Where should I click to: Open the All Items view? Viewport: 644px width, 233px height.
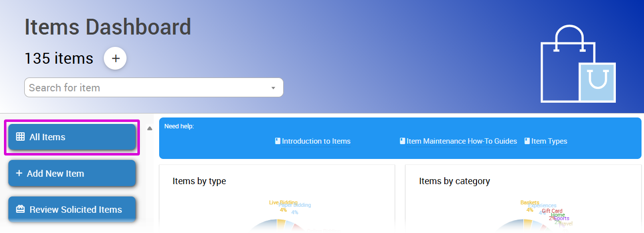click(x=72, y=137)
